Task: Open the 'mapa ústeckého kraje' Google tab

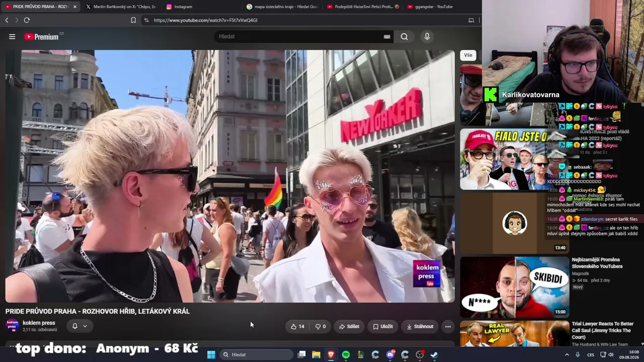Action: click(282, 7)
